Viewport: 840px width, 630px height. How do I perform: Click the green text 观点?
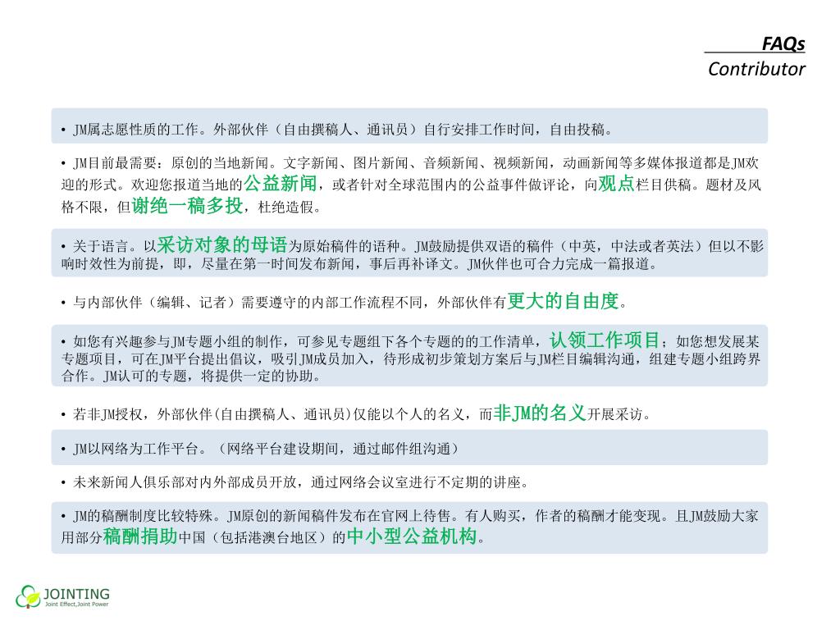616,183
